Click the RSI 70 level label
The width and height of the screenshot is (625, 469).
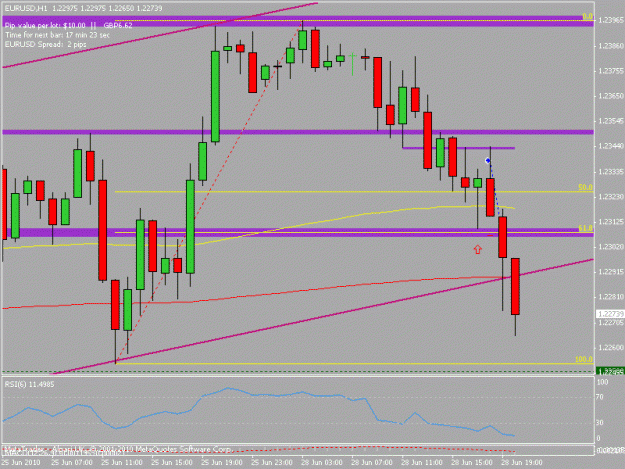tap(600, 397)
